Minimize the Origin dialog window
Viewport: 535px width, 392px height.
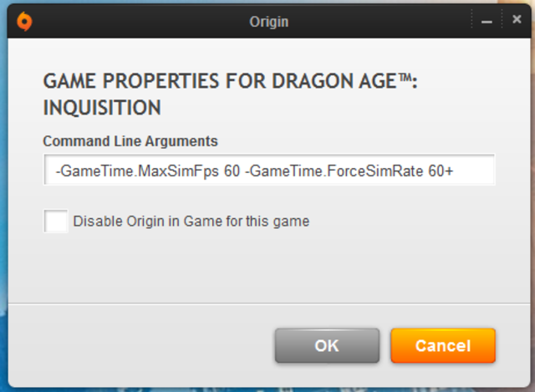tap(487, 21)
